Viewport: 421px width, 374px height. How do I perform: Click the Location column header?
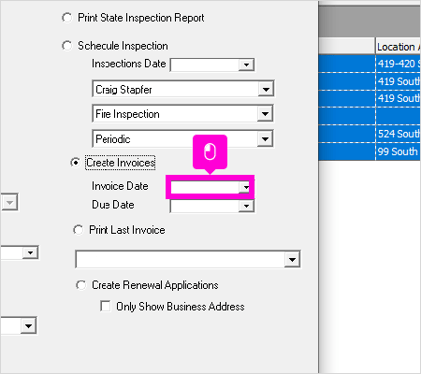[x=398, y=47]
